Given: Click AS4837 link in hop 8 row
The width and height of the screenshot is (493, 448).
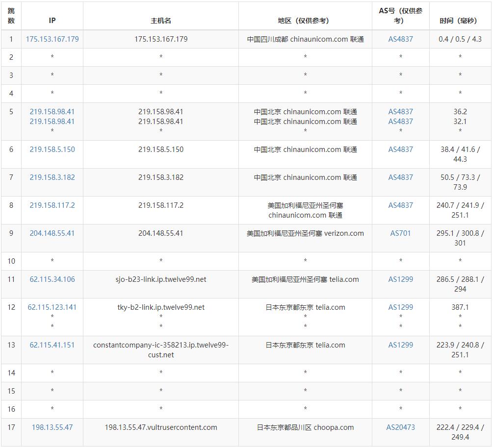Looking at the screenshot, I should [x=401, y=205].
